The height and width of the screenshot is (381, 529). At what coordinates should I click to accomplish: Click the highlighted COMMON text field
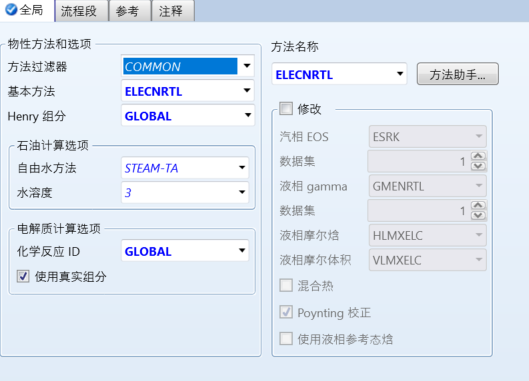(180, 66)
